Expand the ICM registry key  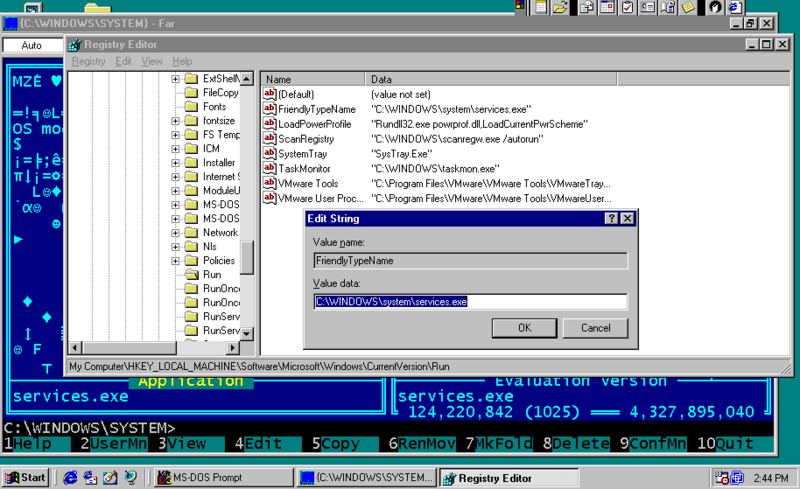[176, 149]
